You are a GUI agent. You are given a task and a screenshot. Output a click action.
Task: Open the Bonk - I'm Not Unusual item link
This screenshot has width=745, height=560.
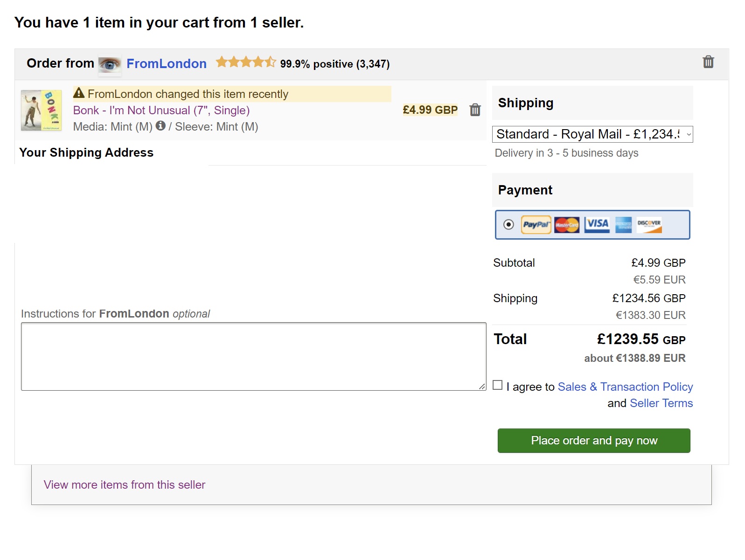(x=161, y=111)
